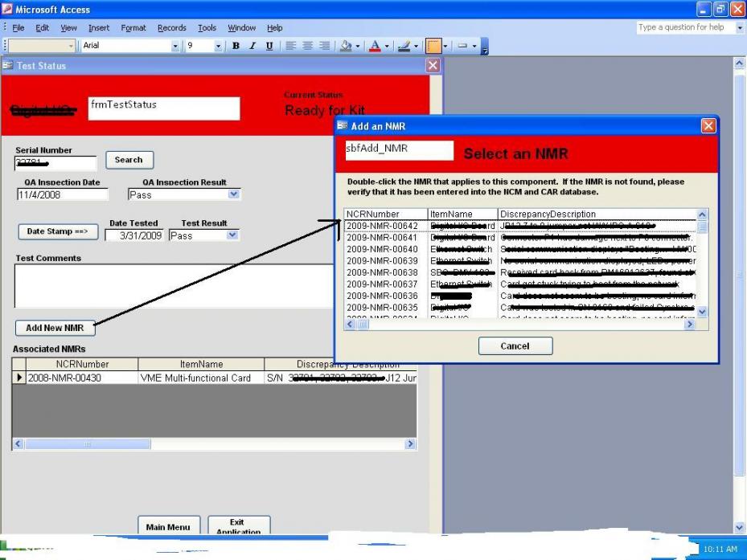
Task: Click the Exit Application button
Action: pos(239,525)
